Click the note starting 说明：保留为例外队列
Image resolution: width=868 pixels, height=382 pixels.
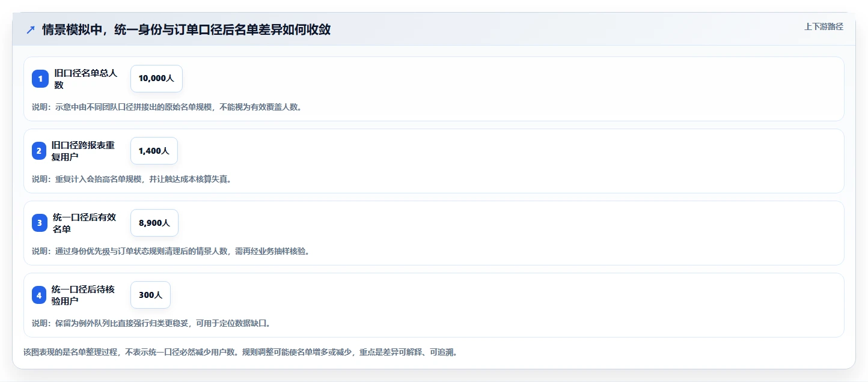point(151,323)
